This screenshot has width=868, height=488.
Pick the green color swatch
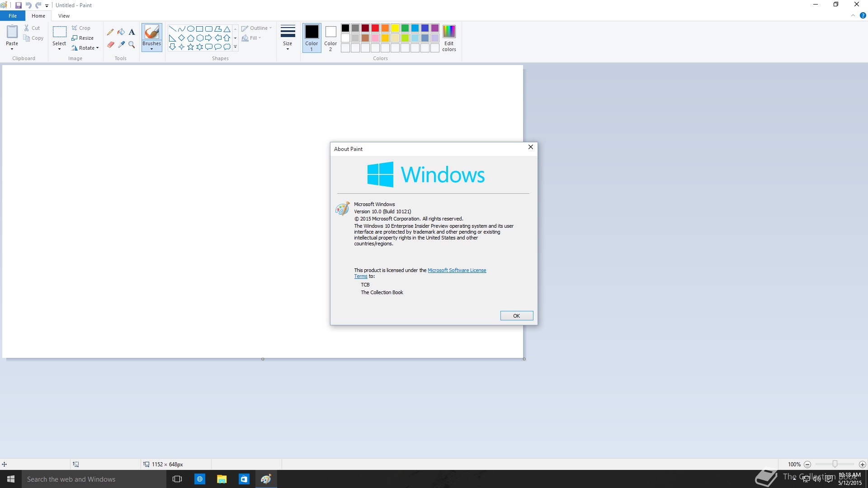tap(405, 28)
